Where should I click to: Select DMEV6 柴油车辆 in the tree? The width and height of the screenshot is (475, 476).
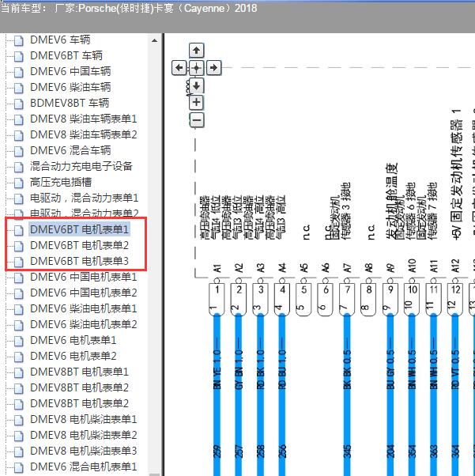coord(70,87)
